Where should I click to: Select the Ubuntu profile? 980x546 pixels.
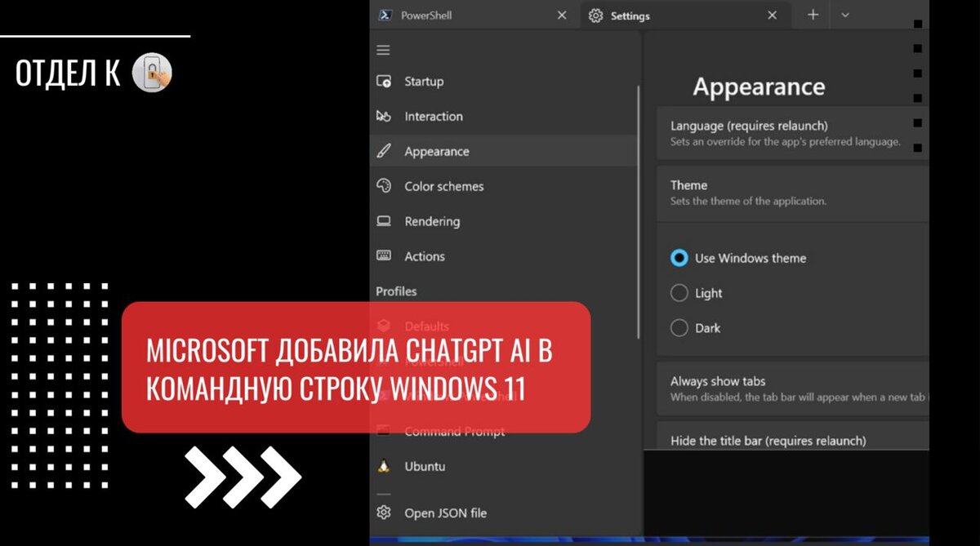(503, 466)
